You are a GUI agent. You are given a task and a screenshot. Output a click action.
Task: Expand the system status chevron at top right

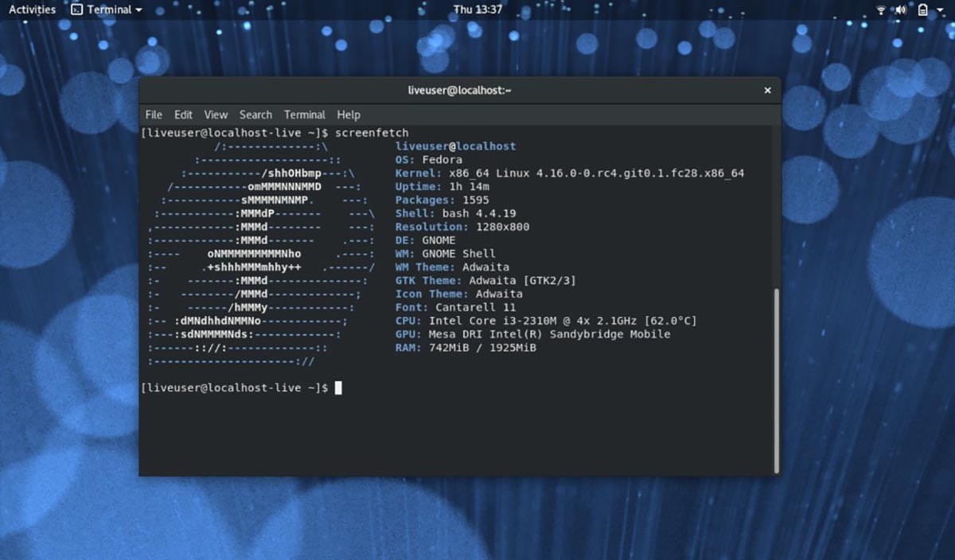(939, 10)
